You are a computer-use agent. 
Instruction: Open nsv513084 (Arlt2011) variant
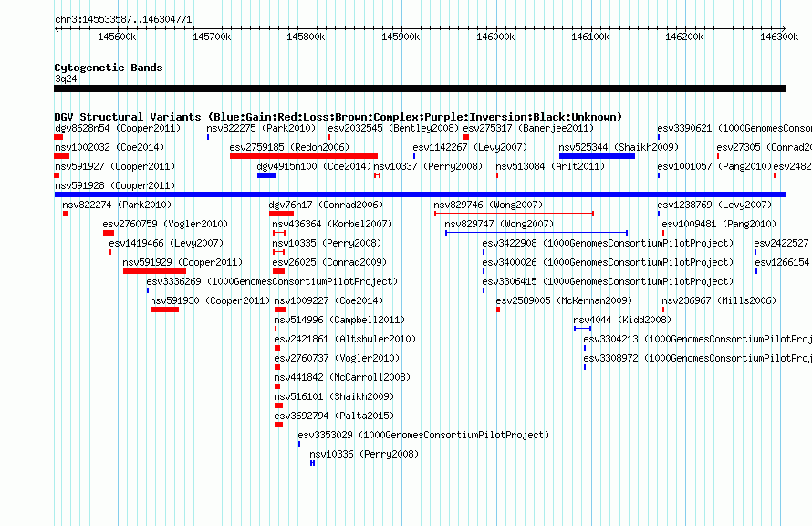[550, 166]
